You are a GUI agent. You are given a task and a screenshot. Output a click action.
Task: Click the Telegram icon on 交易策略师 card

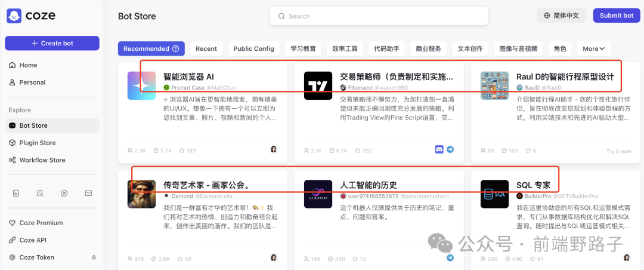(450, 149)
